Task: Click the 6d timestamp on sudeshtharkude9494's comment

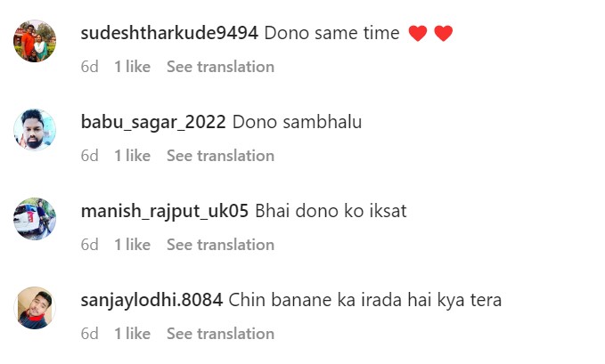Action: (89, 67)
